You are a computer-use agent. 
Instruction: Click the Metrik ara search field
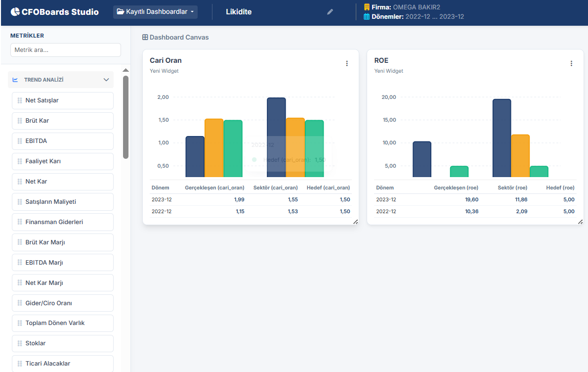coord(66,50)
